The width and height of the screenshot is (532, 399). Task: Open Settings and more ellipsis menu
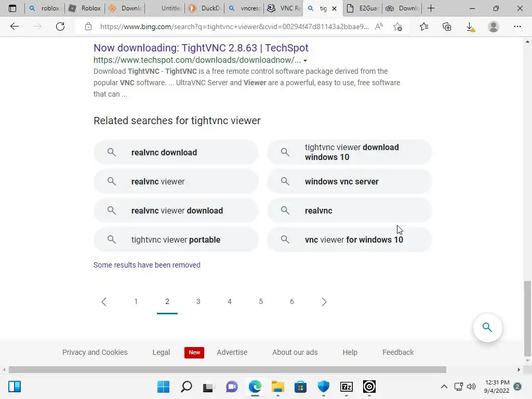coord(517,26)
